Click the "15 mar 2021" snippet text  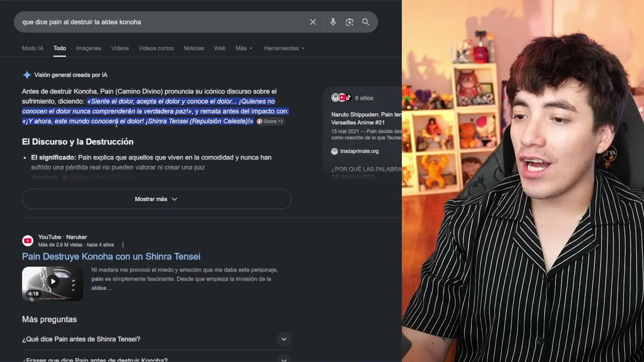[x=346, y=131]
